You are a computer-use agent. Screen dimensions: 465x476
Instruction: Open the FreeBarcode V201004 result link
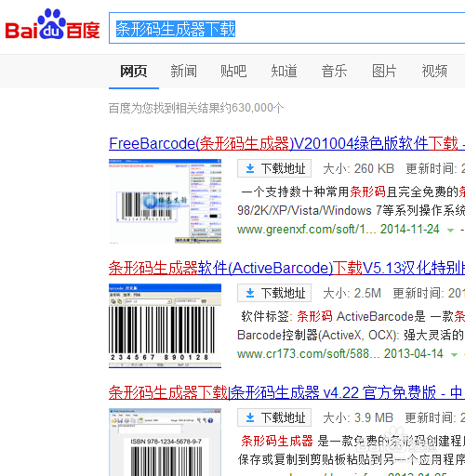[x=286, y=144]
